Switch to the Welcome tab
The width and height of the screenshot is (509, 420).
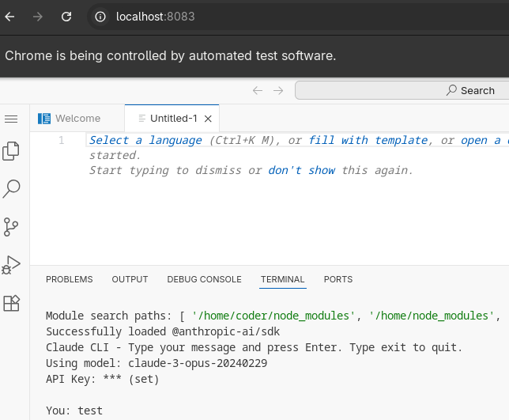77,119
